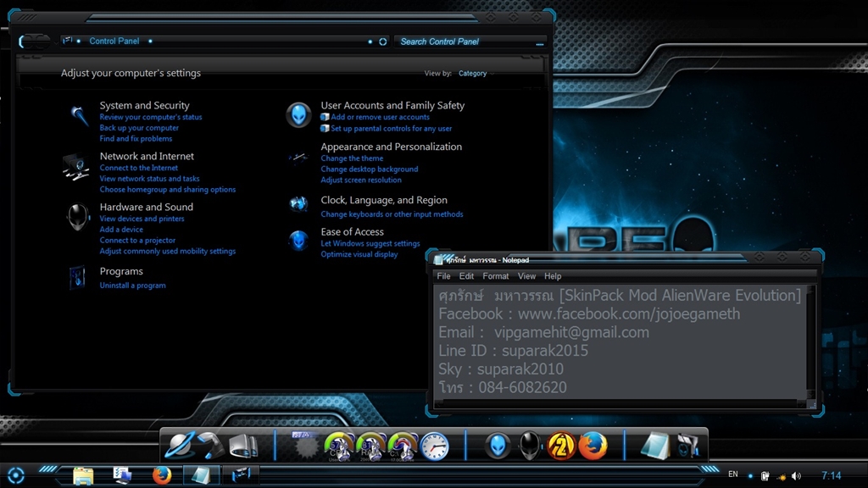Open Choose homegroup and sharing options
The width and height of the screenshot is (868, 488).
coord(167,189)
